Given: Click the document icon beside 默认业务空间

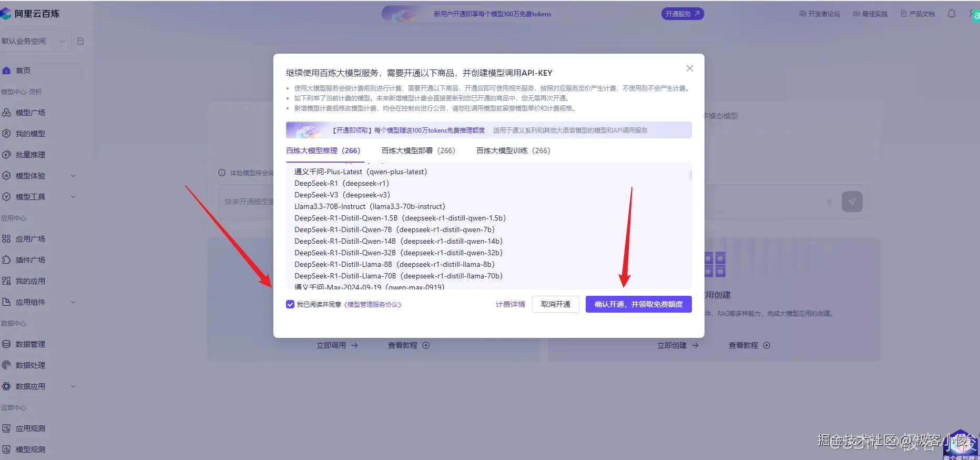Looking at the screenshot, I should [x=80, y=41].
